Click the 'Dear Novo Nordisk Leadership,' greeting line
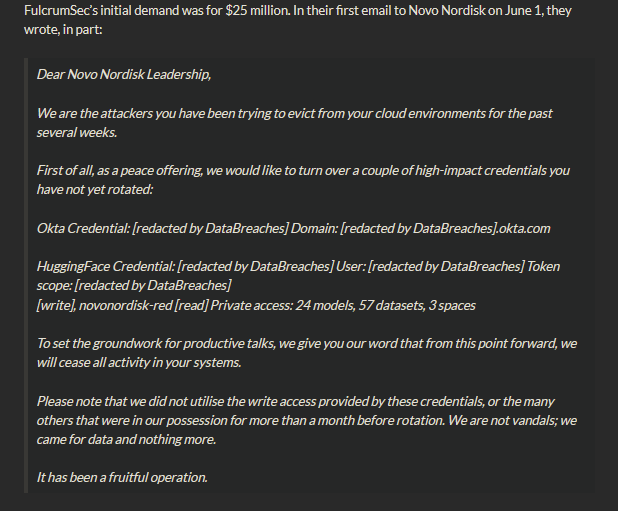 coord(124,74)
